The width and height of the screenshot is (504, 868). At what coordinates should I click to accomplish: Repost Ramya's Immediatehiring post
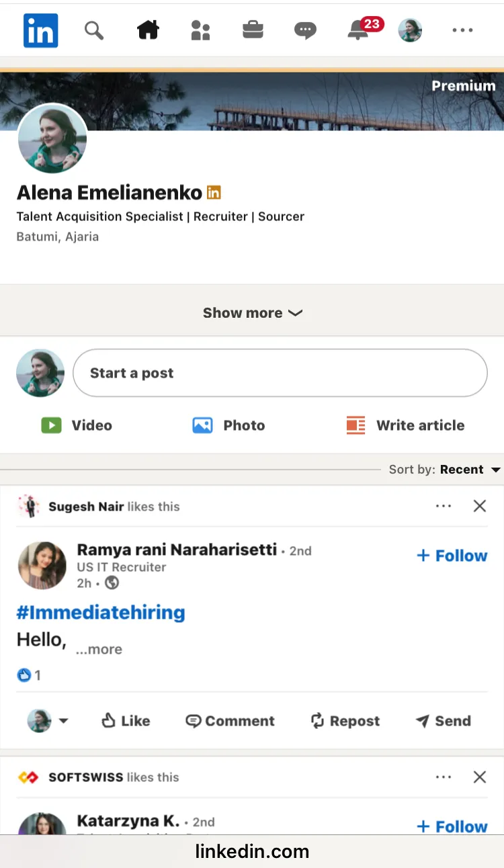click(345, 721)
